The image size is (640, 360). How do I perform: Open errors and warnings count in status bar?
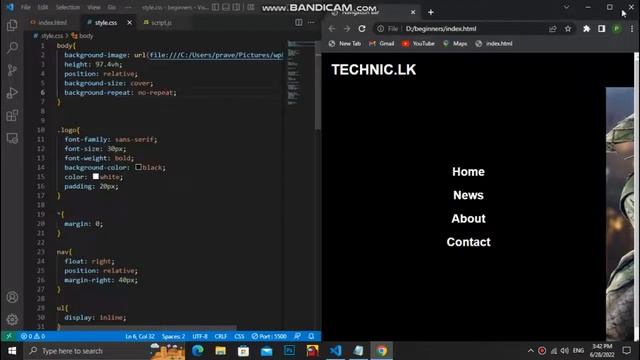(33, 336)
